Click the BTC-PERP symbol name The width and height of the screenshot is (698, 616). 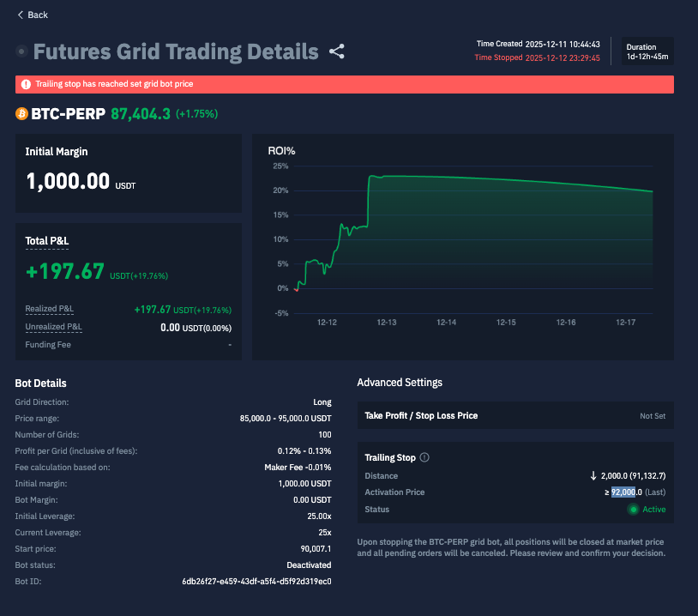tap(68, 113)
